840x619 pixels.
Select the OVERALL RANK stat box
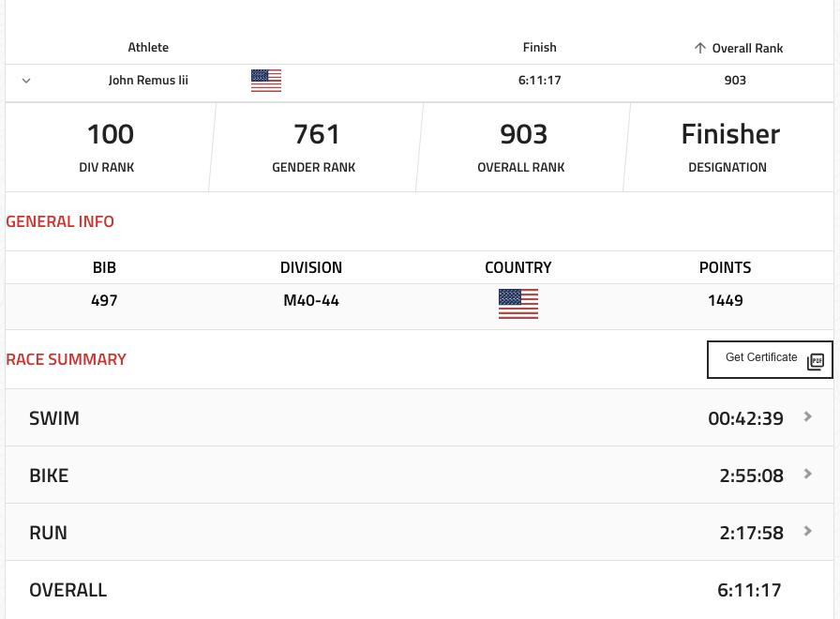tap(523, 147)
